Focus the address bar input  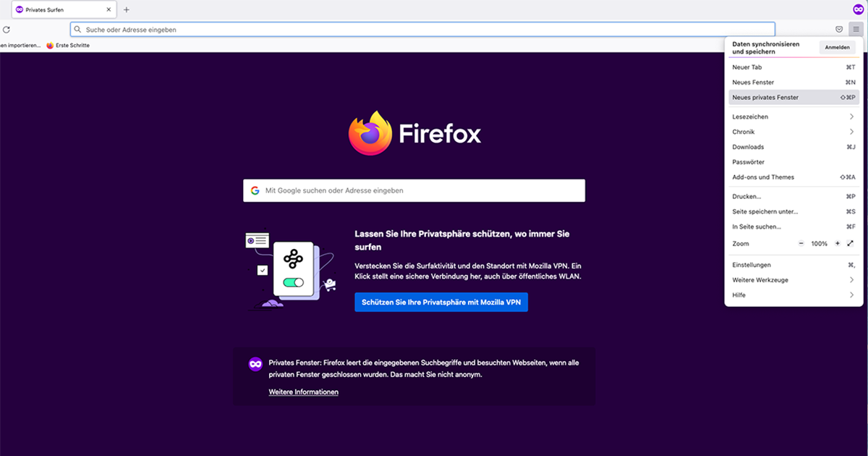(x=422, y=30)
